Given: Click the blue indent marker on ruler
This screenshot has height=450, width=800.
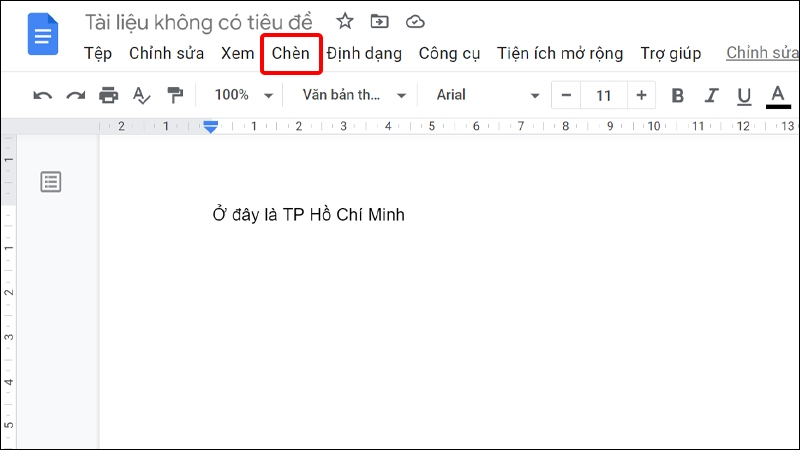Looking at the screenshot, I should tap(211, 127).
